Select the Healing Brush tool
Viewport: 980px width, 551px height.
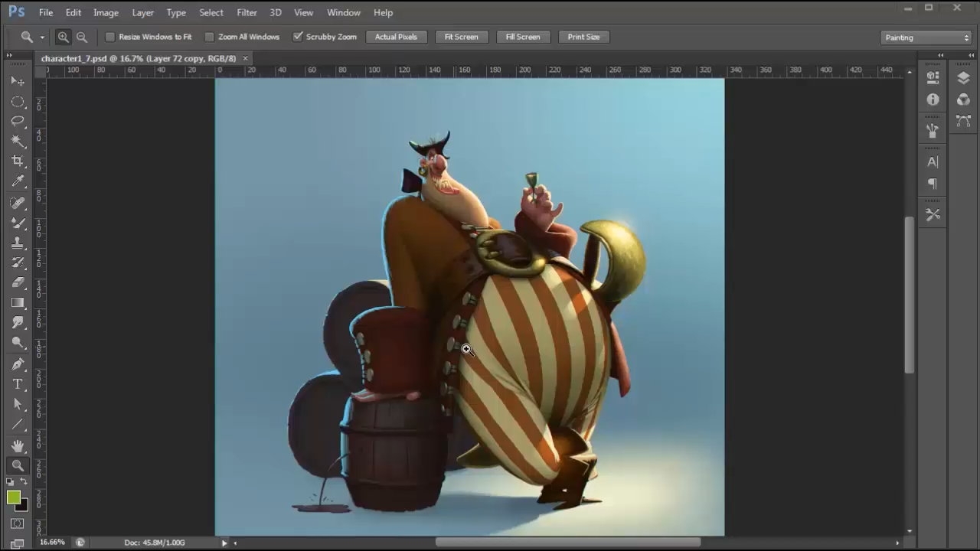coord(18,203)
